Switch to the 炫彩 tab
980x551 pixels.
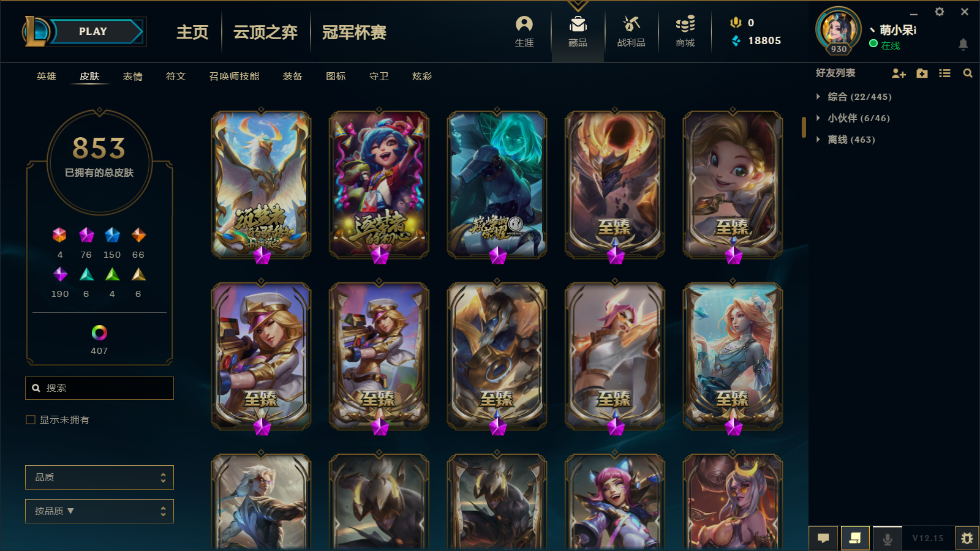[422, 77]
